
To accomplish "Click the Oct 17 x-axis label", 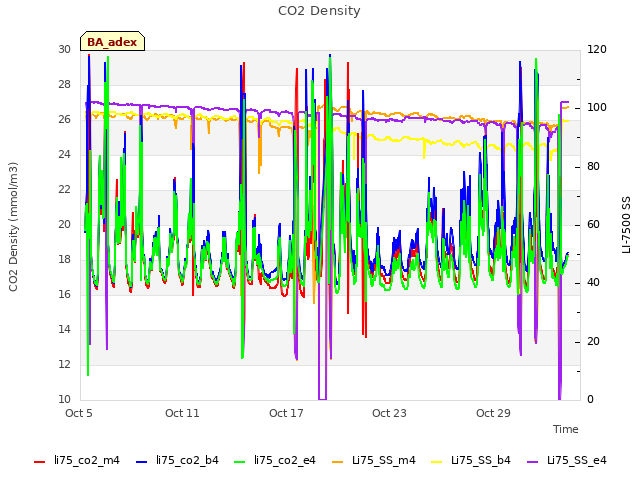I will 286,413.
